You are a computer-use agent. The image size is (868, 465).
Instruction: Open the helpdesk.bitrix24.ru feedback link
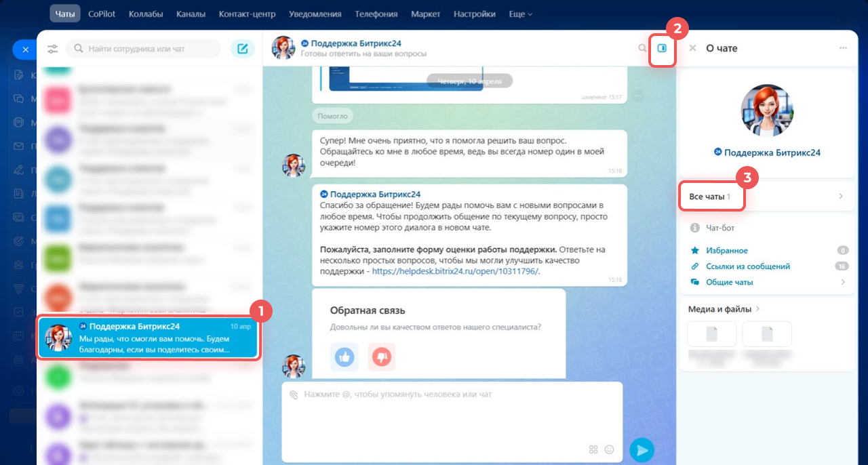click(456, 271)
